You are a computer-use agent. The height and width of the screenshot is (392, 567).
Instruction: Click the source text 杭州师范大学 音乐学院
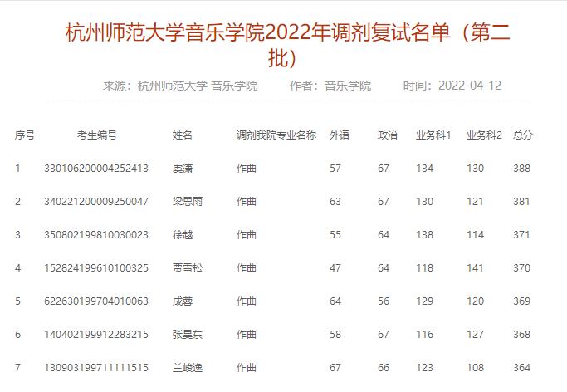198,86
